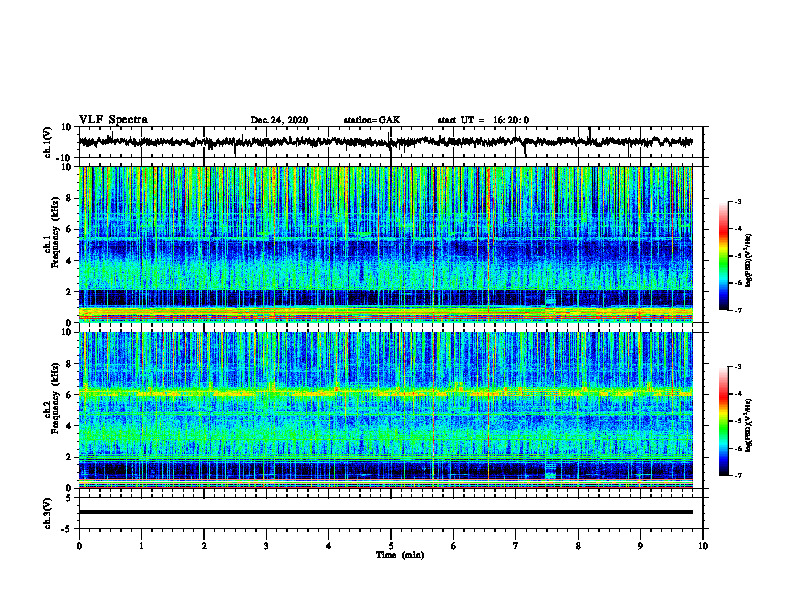Viewport: 792px width, 612px height.
Task: Click the "-5" tick on ch.3(V) axis
Action: 67,529
